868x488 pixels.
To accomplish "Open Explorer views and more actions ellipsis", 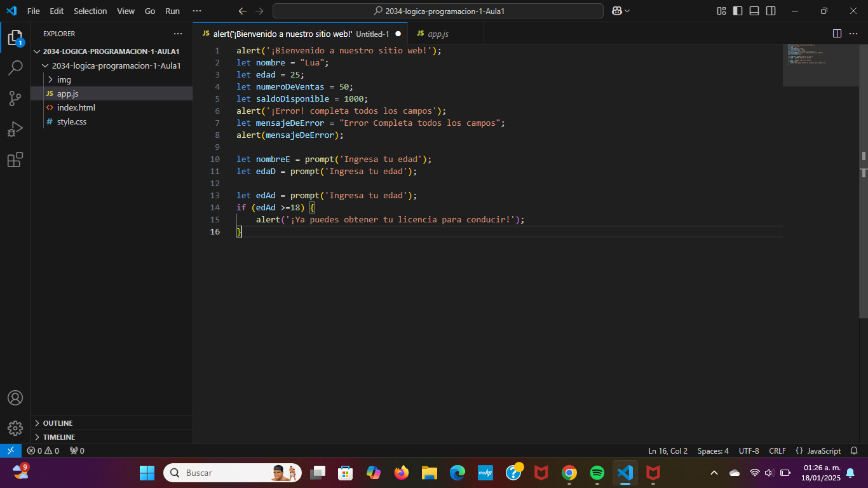I will pos(178,34).
